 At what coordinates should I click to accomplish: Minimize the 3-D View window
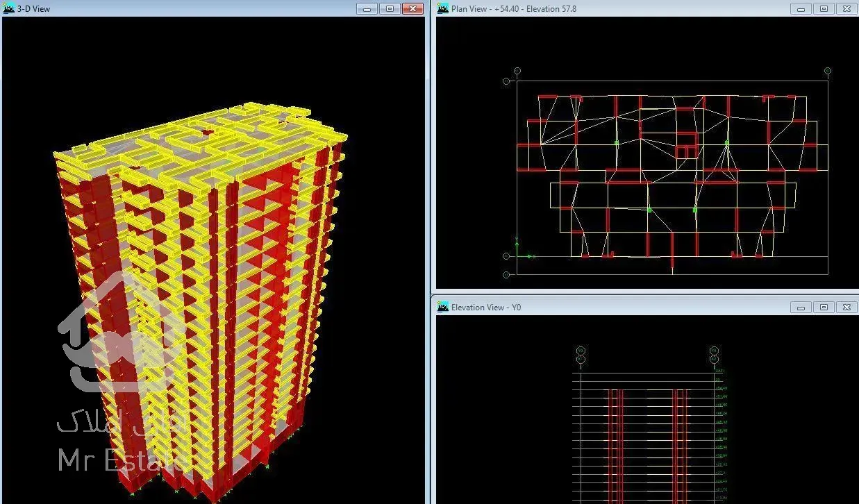point(367,9)
